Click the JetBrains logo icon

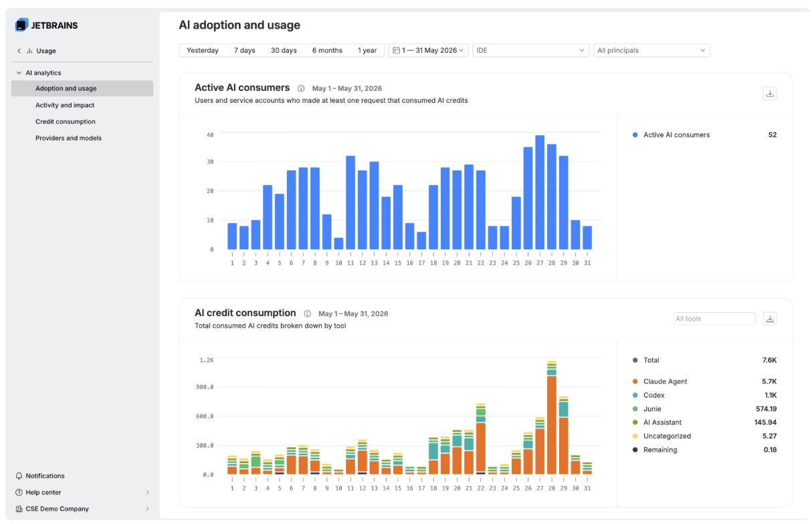pos(21,25)
